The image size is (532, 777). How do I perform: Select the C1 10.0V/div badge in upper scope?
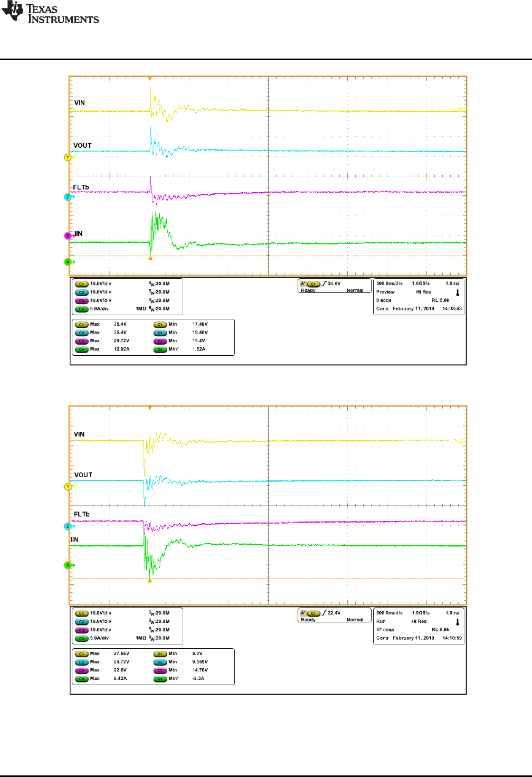click(x=81, y=284)
